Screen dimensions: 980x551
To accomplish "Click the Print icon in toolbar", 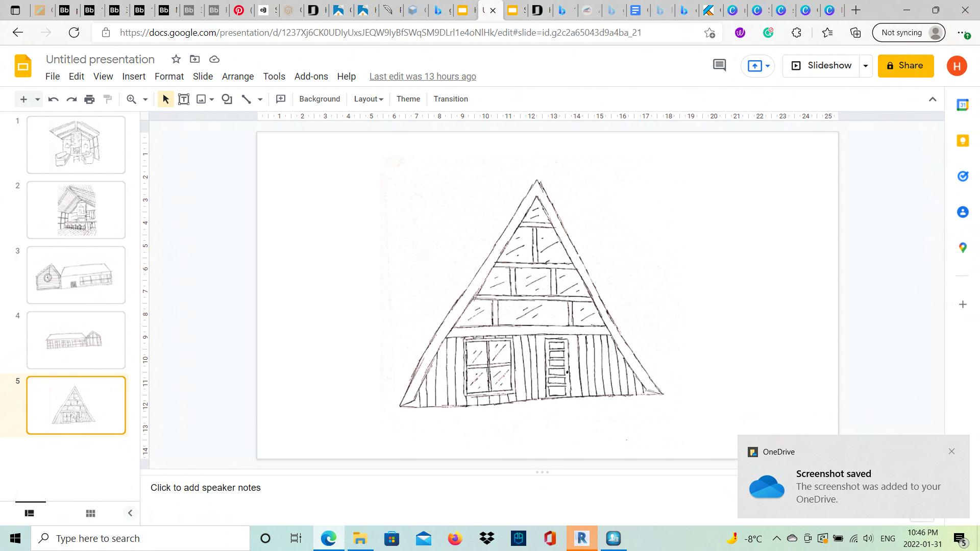I will pos(89,99).
